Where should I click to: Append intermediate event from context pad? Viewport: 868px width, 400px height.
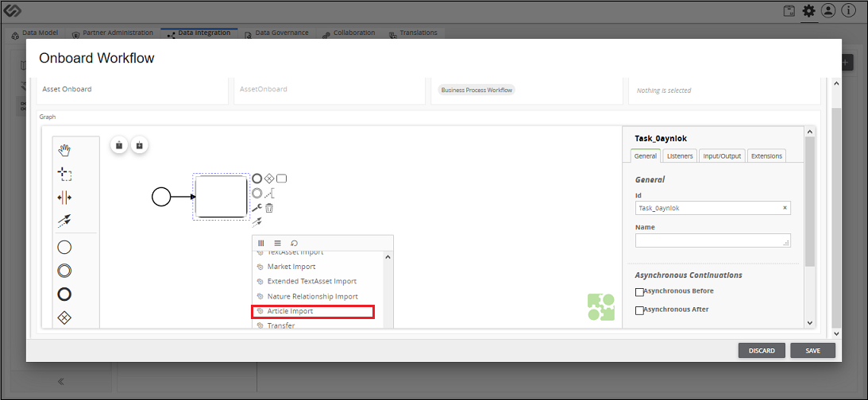257,194
